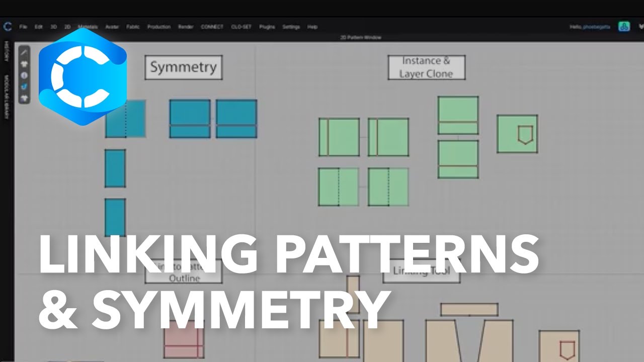The height and width of the screenshot is (362, 644).
Task: Select the top-right green pattern with a solid inner line
Action: pyautogui.click(x=388, y=137)
